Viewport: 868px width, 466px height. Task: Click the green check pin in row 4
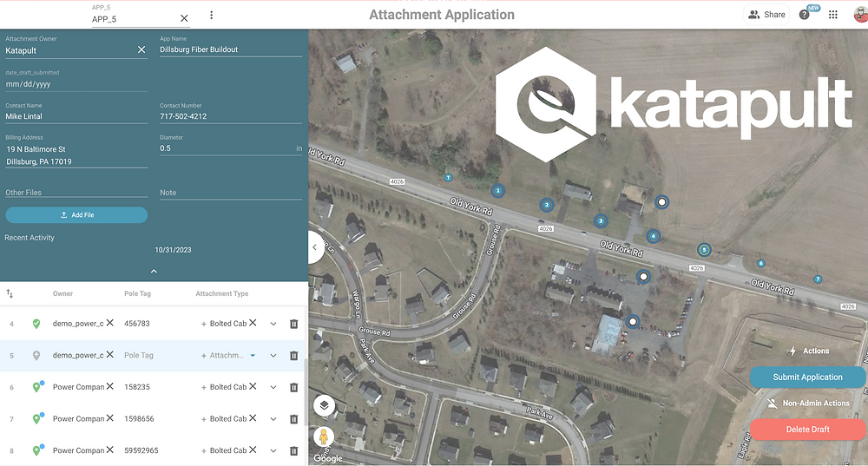36,324
